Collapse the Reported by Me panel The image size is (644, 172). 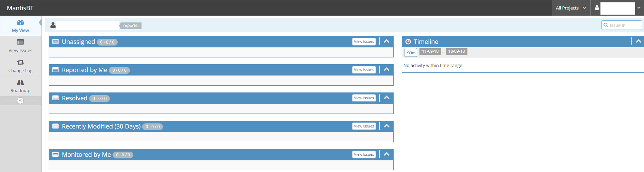[386, 69]
